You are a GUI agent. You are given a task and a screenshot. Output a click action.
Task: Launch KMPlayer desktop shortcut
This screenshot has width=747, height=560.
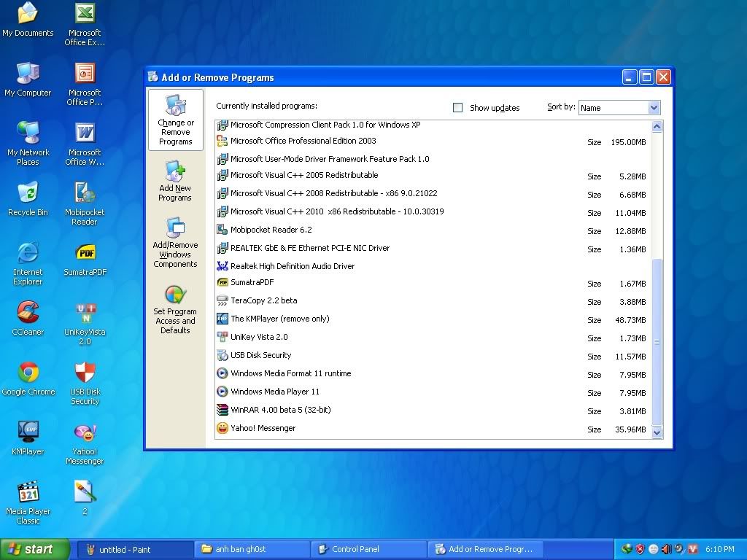(x=28, y=438)
